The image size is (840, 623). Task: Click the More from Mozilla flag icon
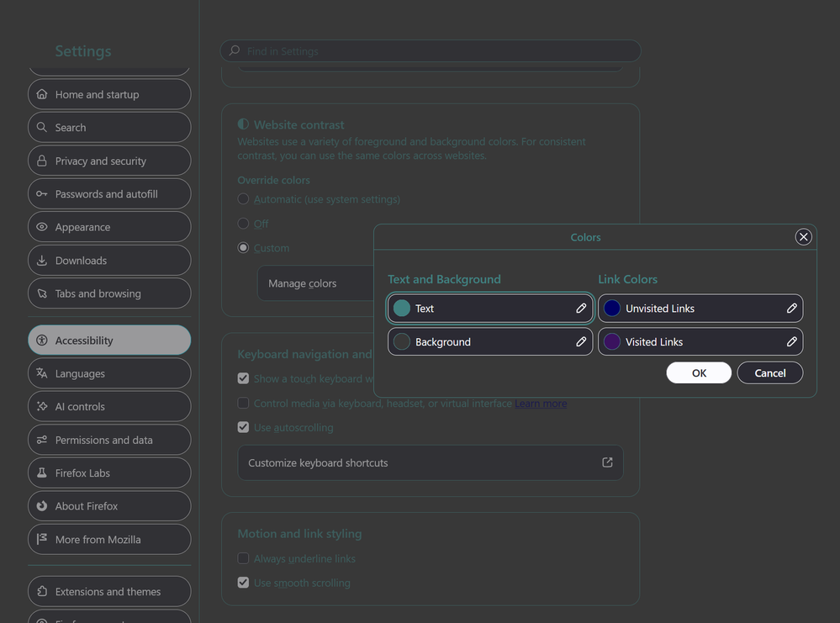[42, 540]
